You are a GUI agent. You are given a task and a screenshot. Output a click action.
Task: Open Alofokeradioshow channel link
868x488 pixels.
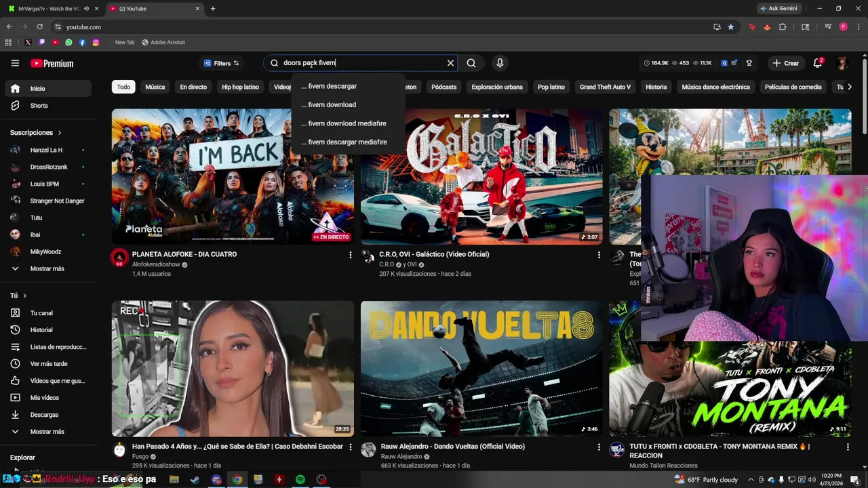point(156,264)
